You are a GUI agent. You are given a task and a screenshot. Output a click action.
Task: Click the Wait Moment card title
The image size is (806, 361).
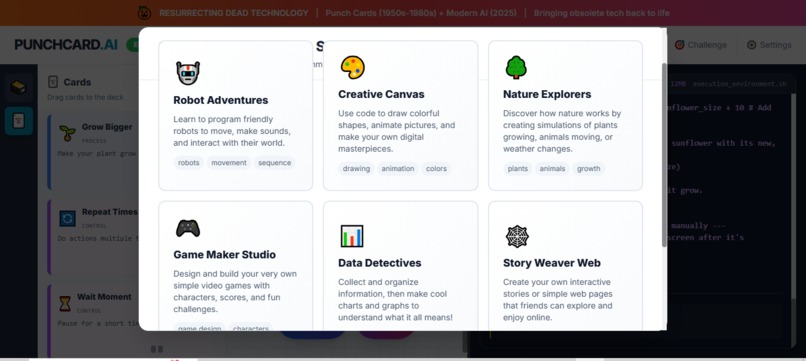coord(104,297)
